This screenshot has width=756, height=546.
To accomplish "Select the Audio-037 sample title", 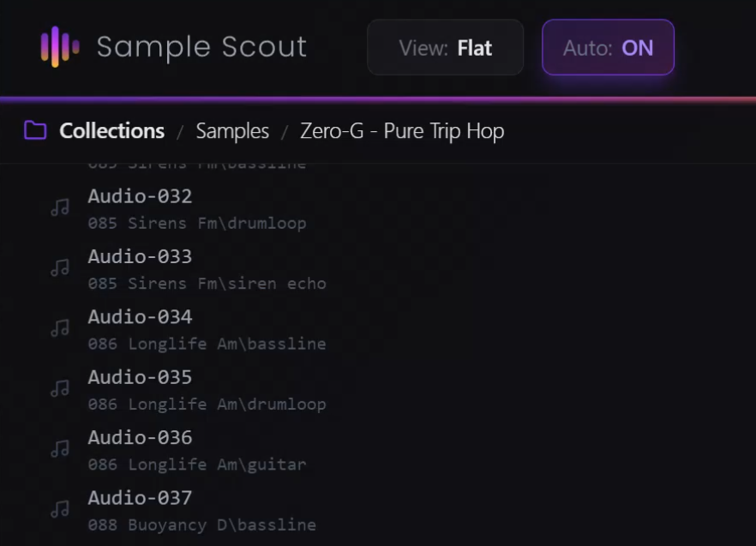I will 140,498.
